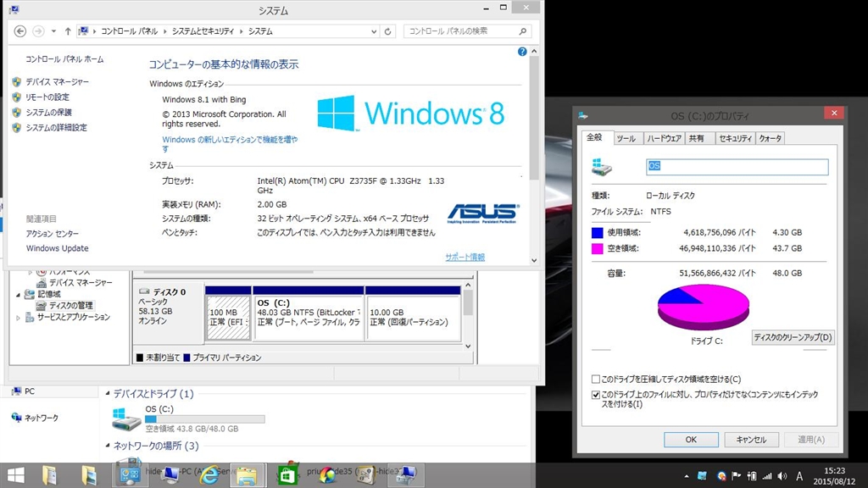The height and width of the screenshot is (488, 868).
Task: Switch to the セキュリティ tab
Action: click(x=735, y=138)
